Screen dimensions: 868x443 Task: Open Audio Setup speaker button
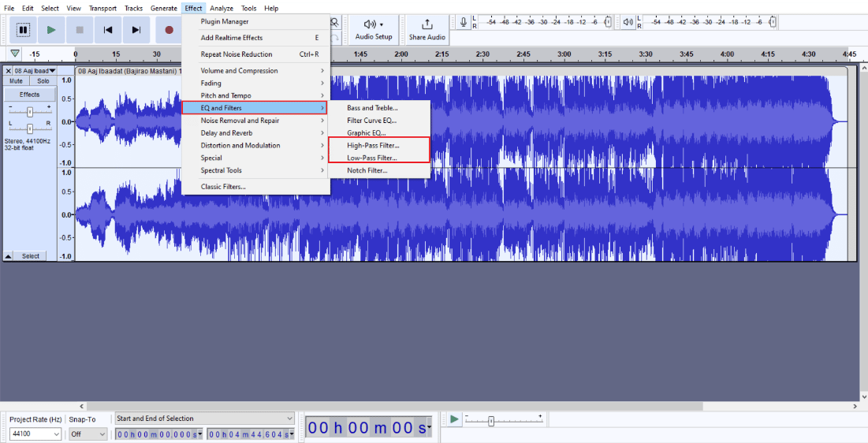(374, 30)
